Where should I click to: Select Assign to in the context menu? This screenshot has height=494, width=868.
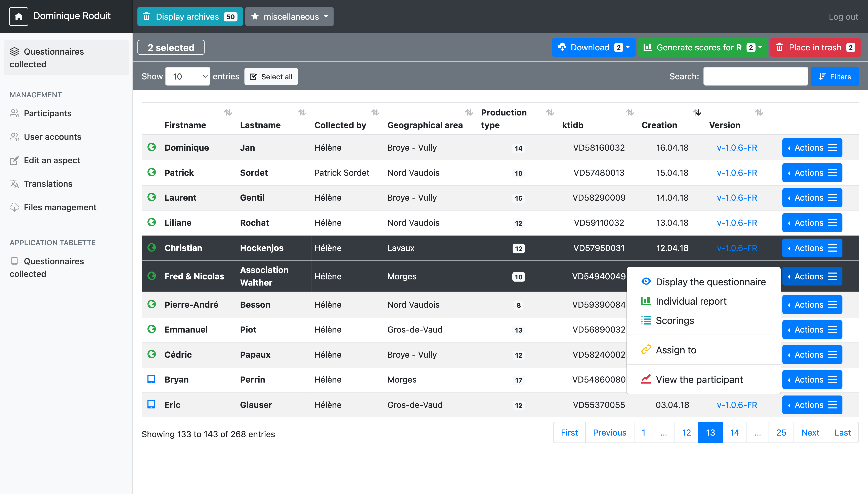click(676, 350)
